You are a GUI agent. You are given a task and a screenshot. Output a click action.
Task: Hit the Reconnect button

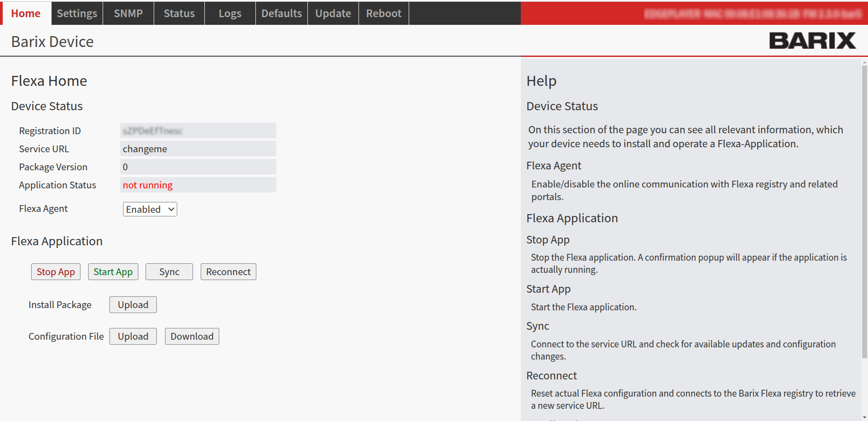pyautogui.click(x=228, y=272)
